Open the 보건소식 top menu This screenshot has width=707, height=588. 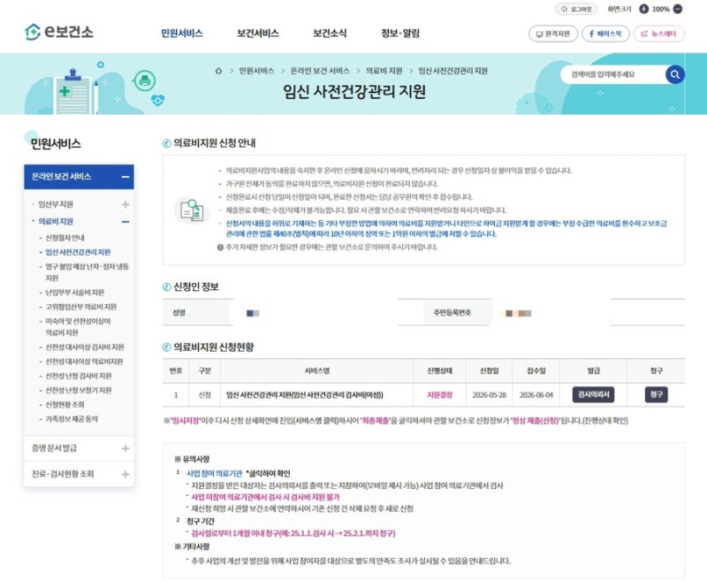pos(330,33)
